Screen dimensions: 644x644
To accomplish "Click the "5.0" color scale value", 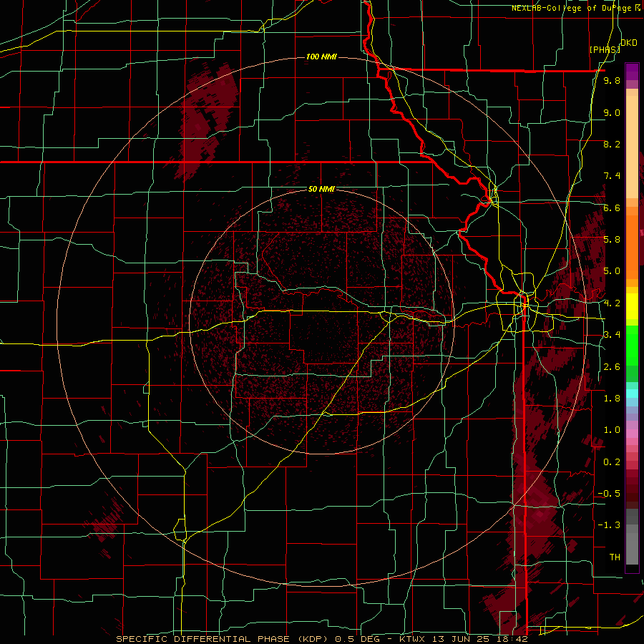I will pyautogui.click(x=612, y=271).
